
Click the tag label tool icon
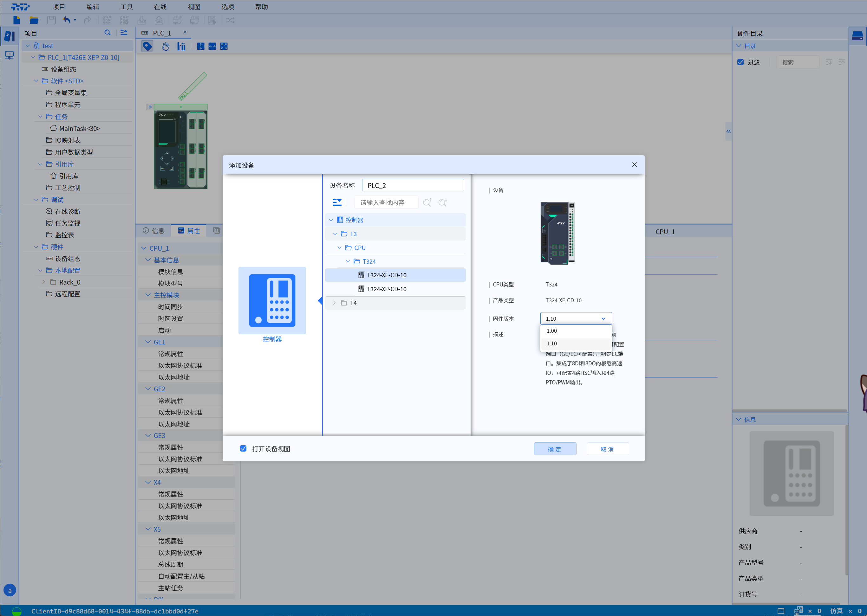pos(147,46)
